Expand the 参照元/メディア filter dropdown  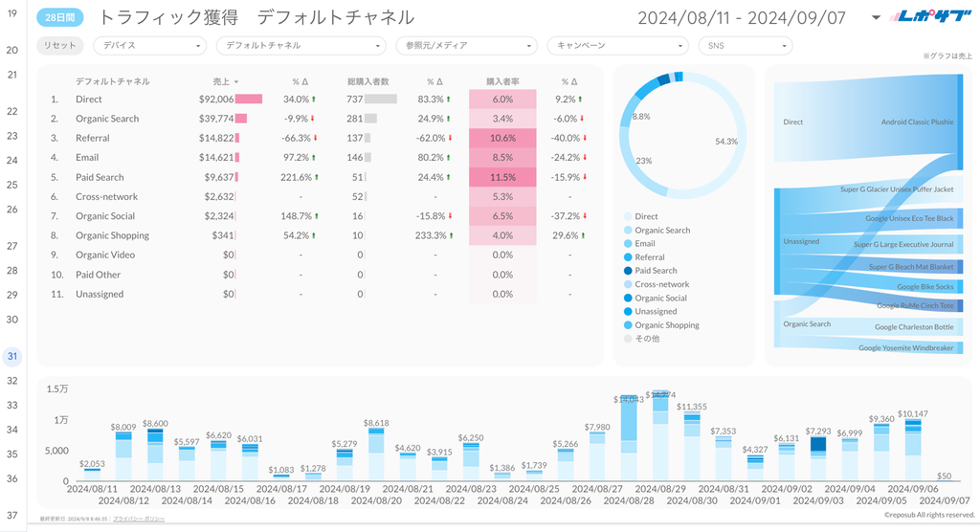point(465,45)
